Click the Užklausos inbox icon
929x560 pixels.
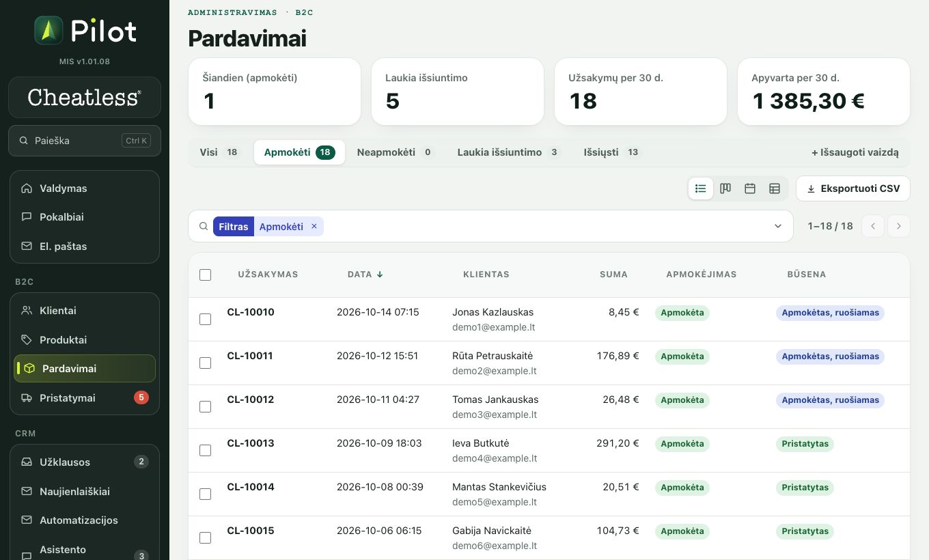pos(27,462)
